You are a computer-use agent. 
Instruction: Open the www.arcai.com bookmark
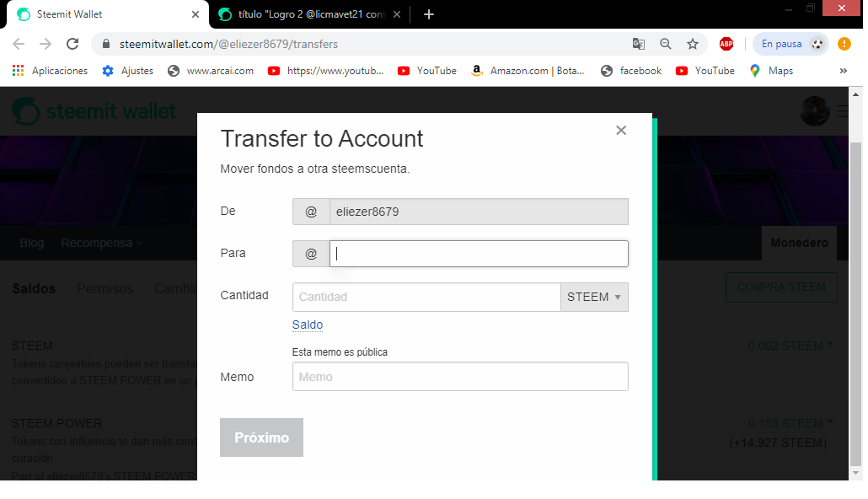click(x=211, y=70)
